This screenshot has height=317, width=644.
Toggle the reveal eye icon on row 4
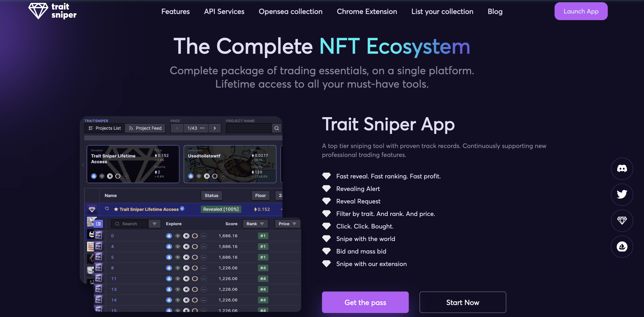click(x=178, y=246)
